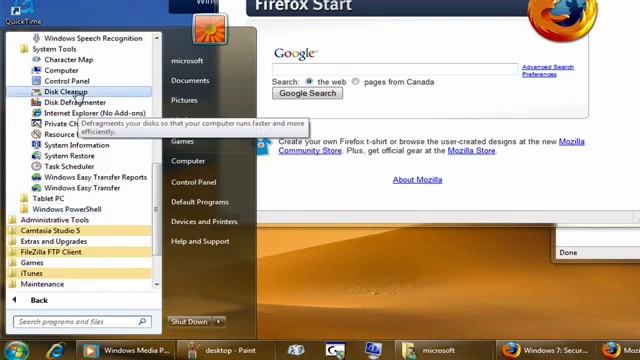Open the QuickTime desktop shortcut

coord(23,13)
